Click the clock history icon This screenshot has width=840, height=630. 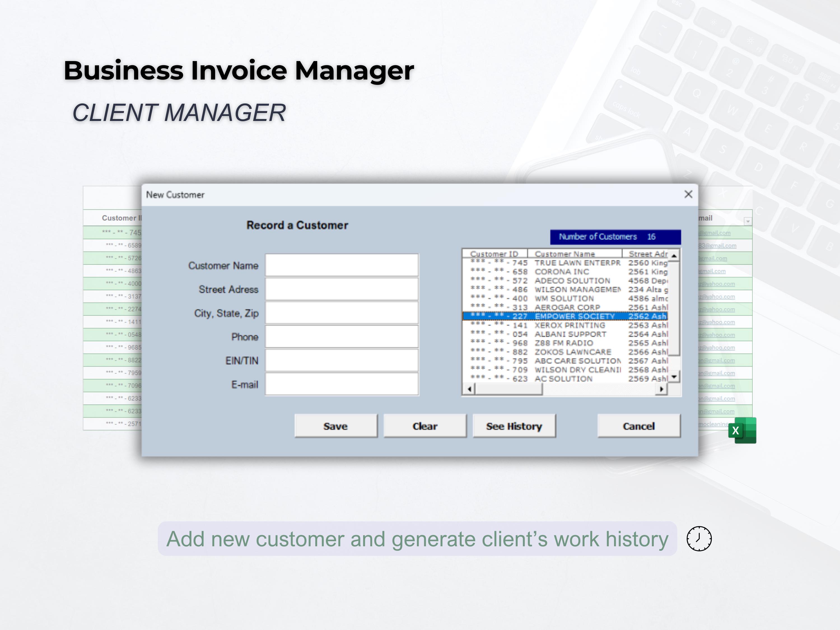(x=699, y=538)
